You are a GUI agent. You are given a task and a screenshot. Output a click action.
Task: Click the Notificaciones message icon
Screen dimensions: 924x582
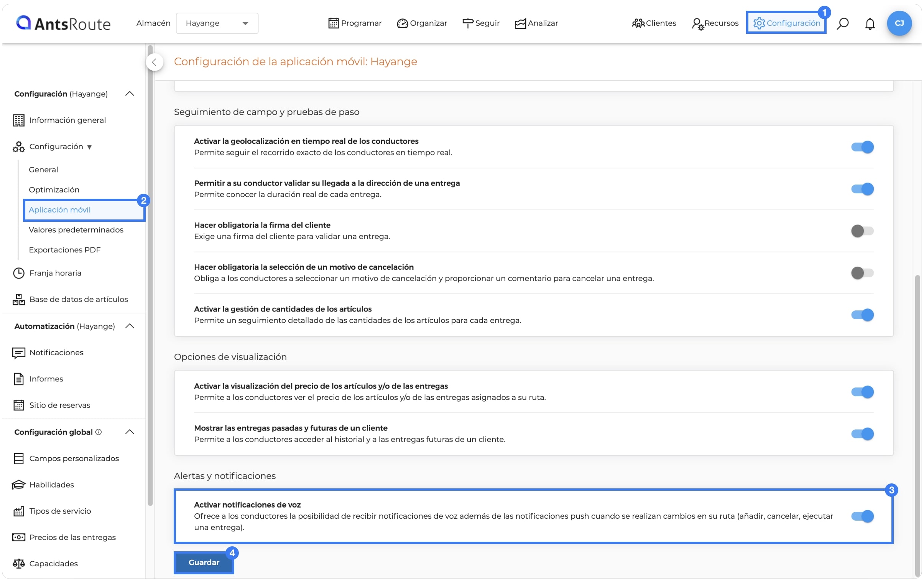(x=18, y=353)
